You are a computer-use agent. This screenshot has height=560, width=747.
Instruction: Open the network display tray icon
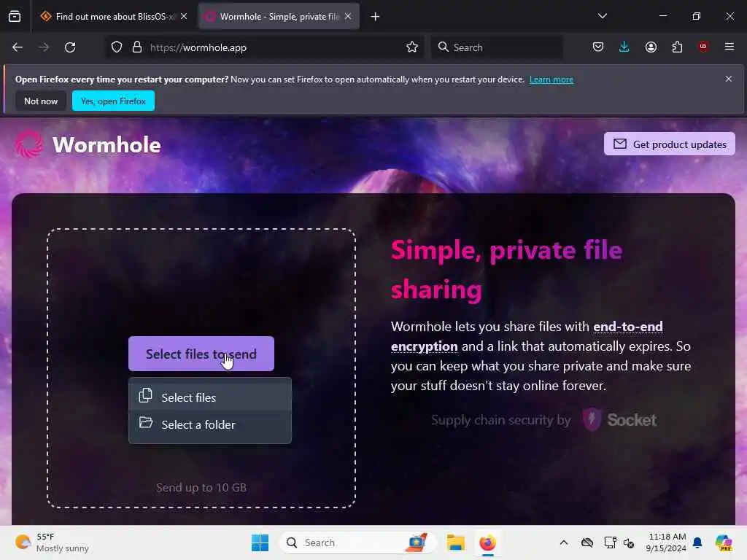610,542
